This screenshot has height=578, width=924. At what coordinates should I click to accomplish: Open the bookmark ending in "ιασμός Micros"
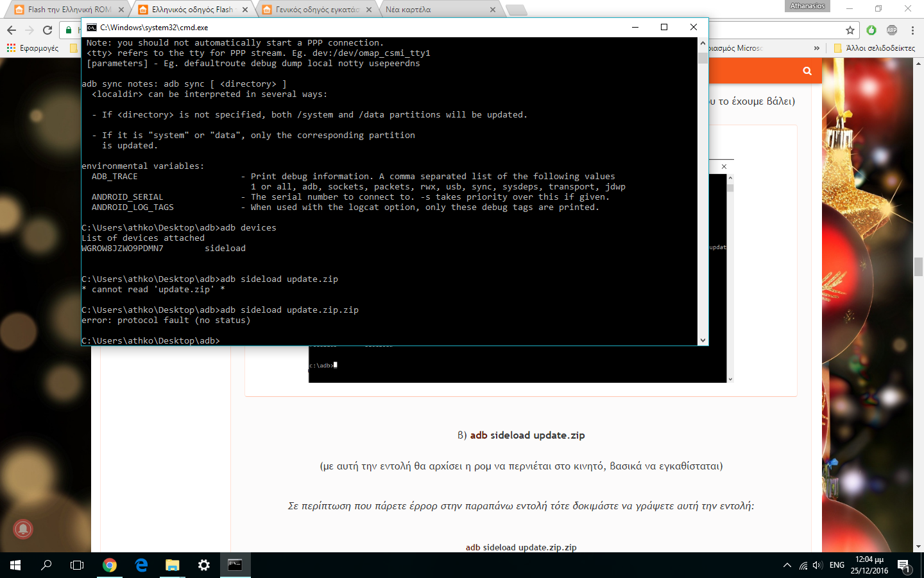click(x=736, y=48)
